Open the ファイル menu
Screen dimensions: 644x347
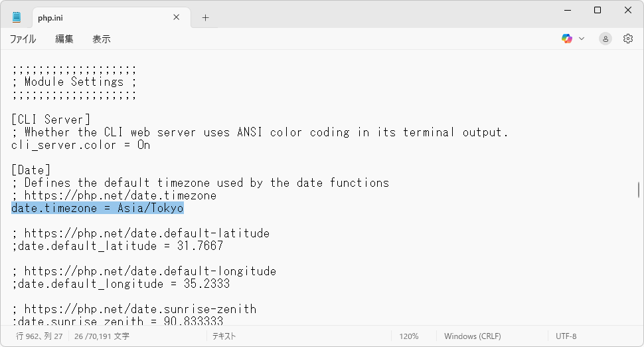pos(23,39)
